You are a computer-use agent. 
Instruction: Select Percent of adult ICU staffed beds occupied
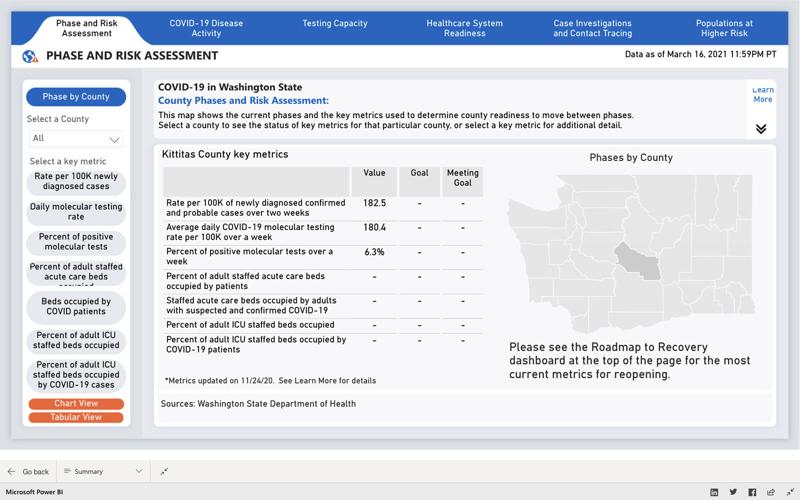(x=76, y=340)
